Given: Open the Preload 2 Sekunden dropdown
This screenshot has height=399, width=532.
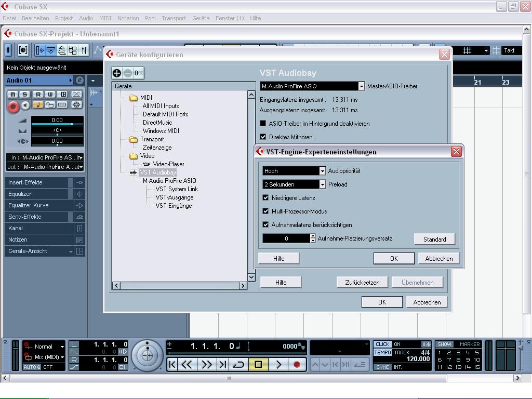Looking at the screenshot, I should [x=294, y=184].
